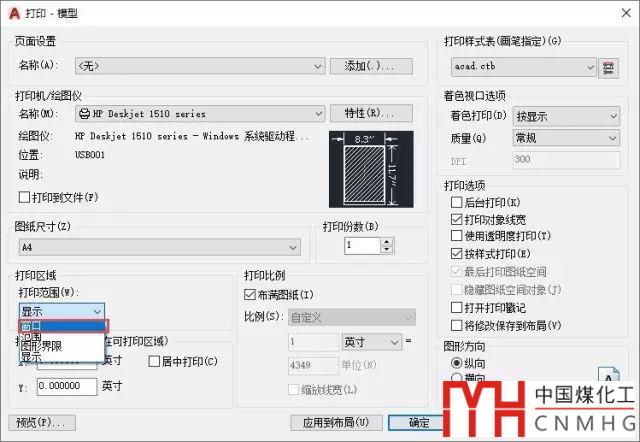Close the print dialog window

626,13
